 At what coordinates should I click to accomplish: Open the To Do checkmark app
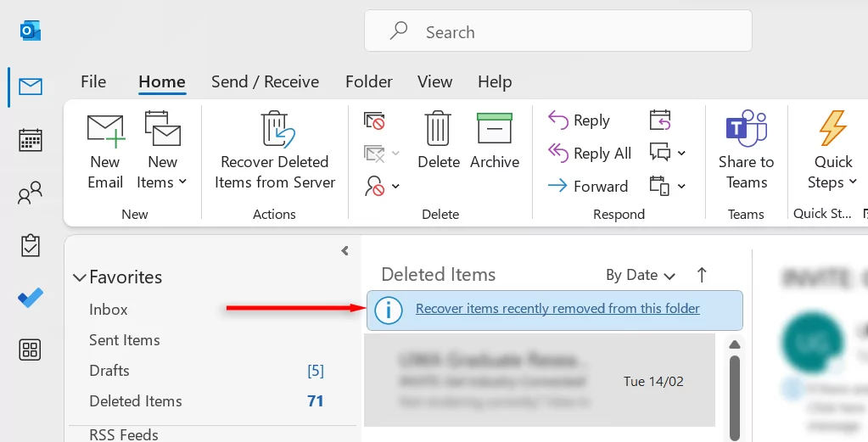[x=31, y=298]
